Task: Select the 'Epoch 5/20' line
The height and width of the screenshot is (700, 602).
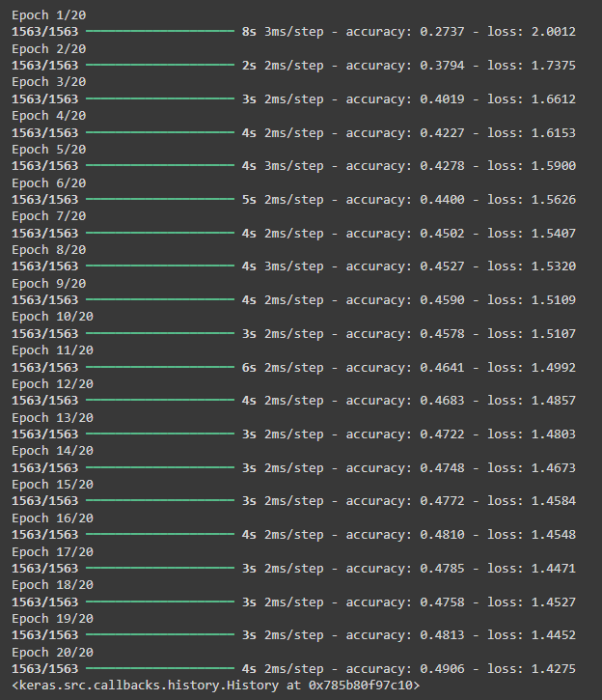Action: 48,149
